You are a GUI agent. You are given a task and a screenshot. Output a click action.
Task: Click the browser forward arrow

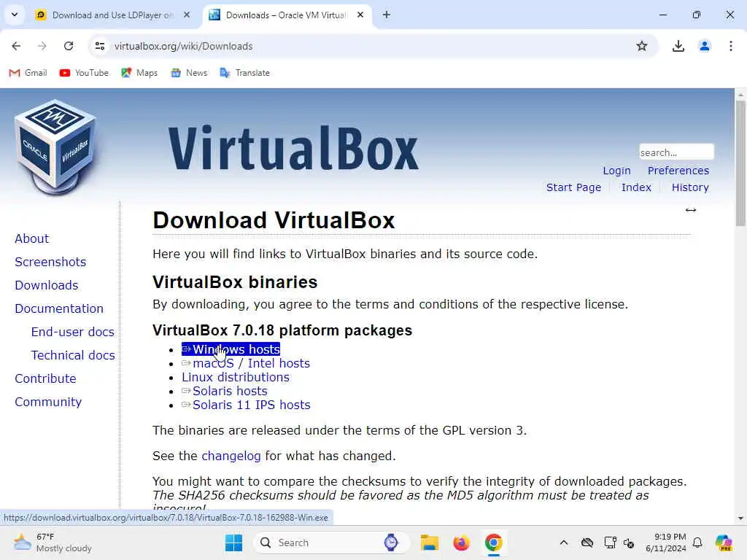pos(42,46)
